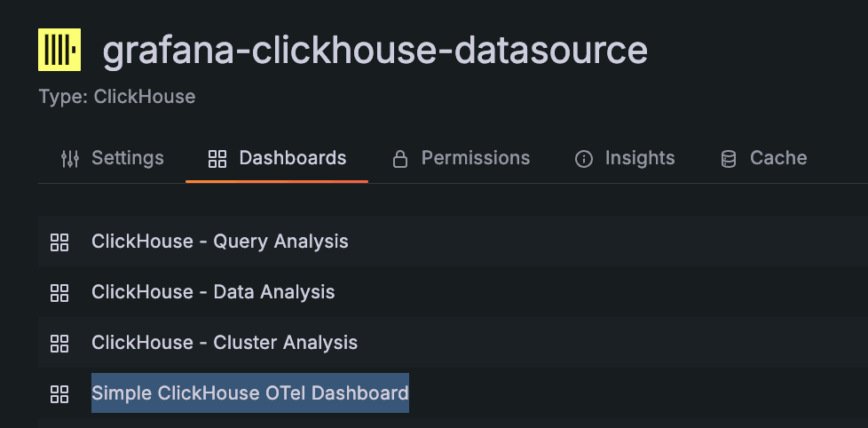This screenshot has width=868, height=428.
Task: Switch to the Settings tab label
Action: click(x=128, y=158)
